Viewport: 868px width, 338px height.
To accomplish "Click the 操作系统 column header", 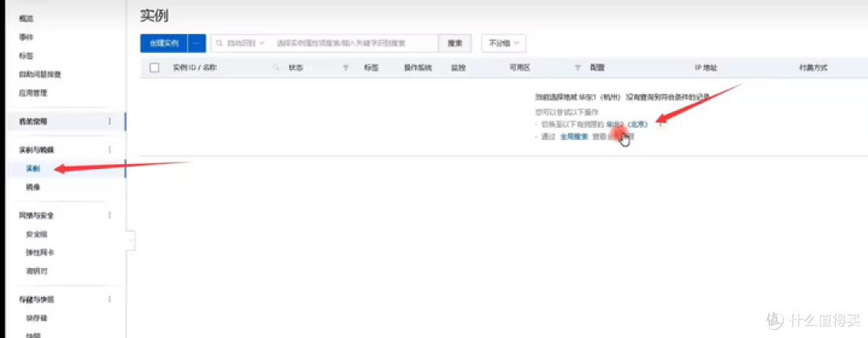I will coord(417,68).
